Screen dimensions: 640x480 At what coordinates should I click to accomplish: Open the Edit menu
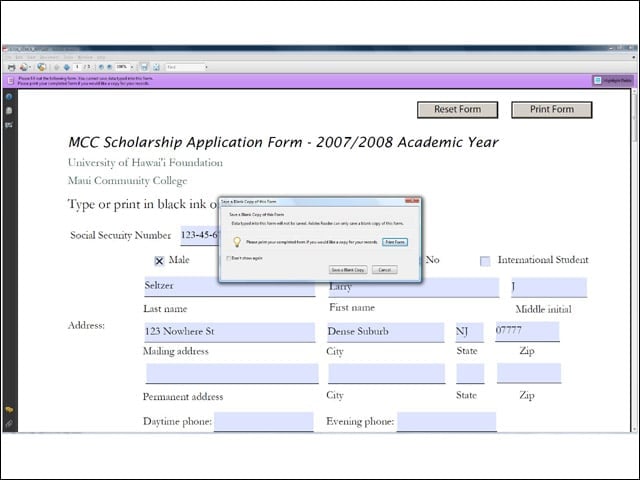click(x=19, y=58)
